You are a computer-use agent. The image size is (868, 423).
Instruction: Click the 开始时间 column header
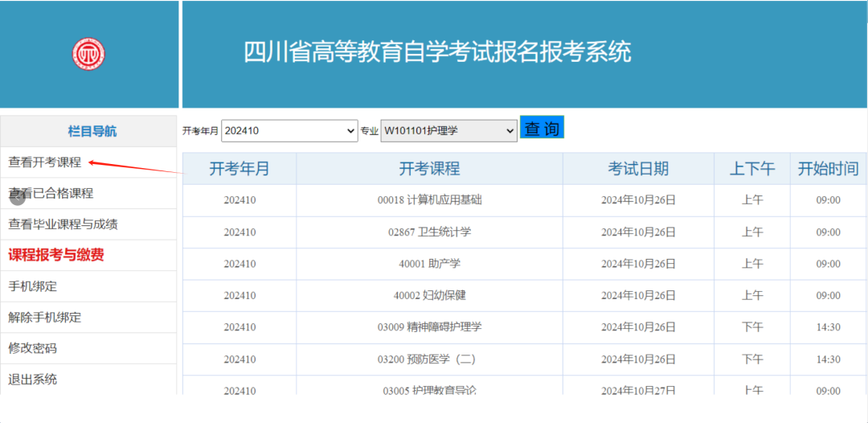[x=828, y=169]
